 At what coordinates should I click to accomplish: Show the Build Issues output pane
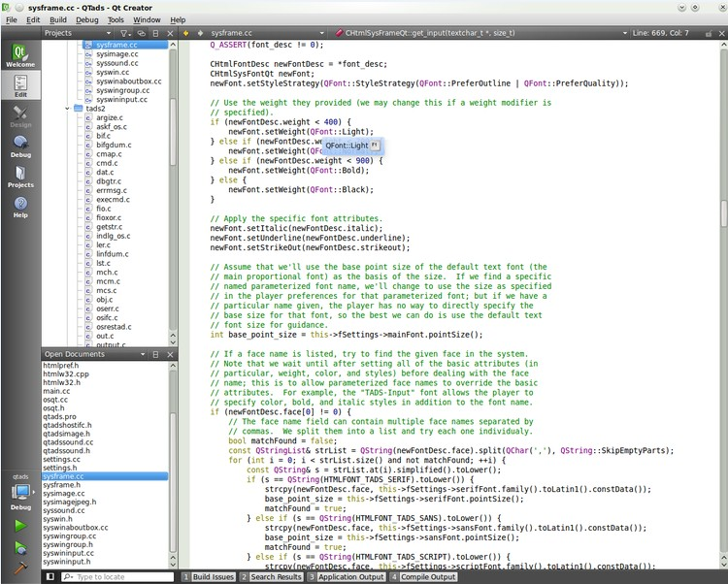coord(209,577)
